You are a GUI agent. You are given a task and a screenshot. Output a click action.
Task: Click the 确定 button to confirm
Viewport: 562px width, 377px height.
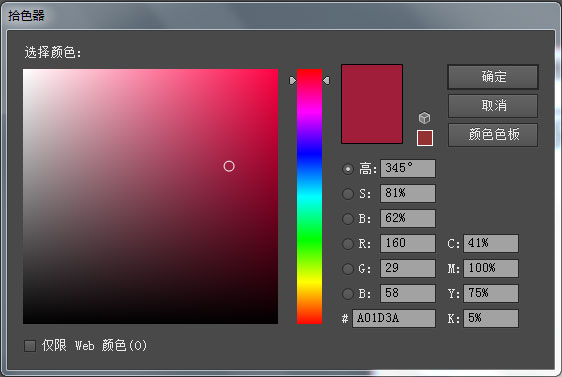tap(493, 77)
